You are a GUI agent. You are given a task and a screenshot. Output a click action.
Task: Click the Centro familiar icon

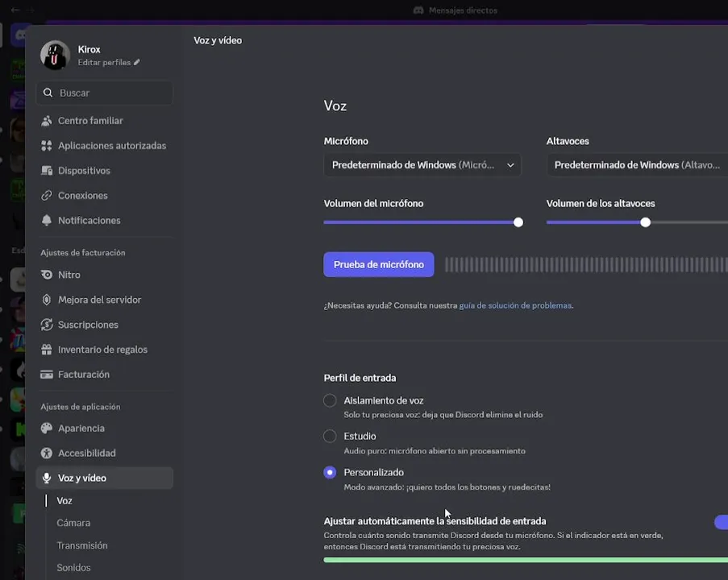[x=47, y=121]
